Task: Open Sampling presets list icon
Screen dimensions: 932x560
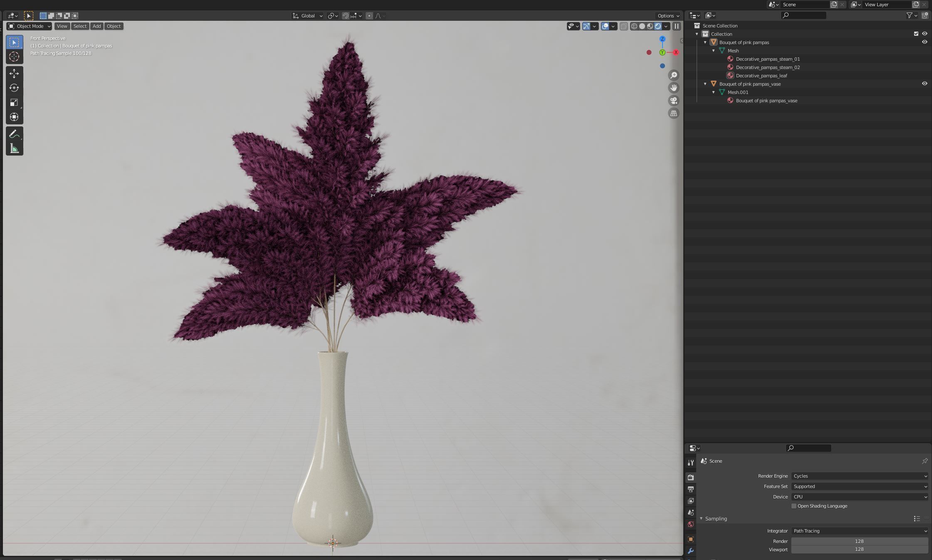Action: pyautogui.click(x=917, y=518)
